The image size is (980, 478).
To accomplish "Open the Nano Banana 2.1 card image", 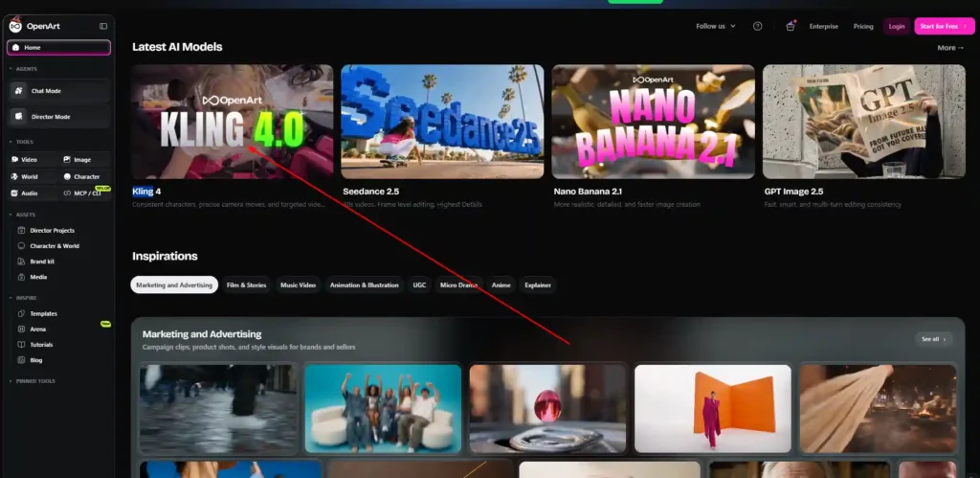I will pyautogui.click(x=653, y=122).
